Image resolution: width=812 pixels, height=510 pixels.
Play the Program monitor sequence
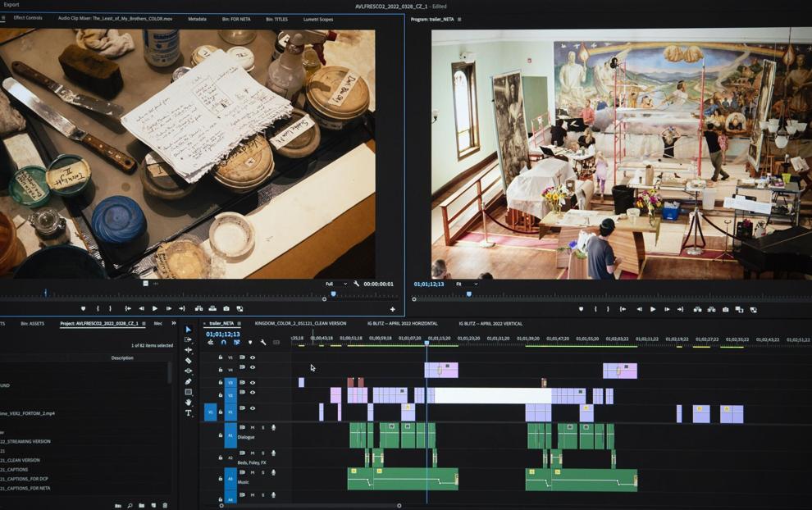tap(653, 309)
